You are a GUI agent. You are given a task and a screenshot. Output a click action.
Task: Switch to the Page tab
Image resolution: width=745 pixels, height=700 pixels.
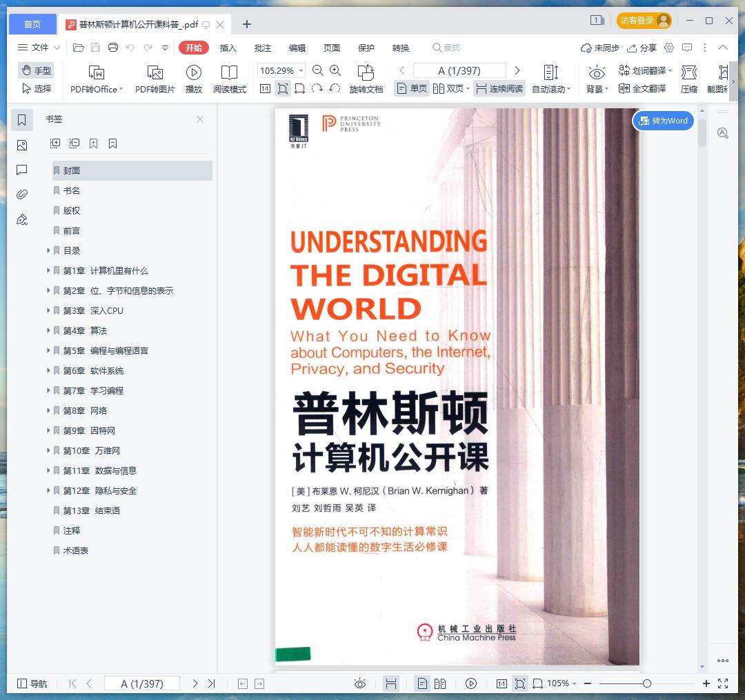point(332,48)
